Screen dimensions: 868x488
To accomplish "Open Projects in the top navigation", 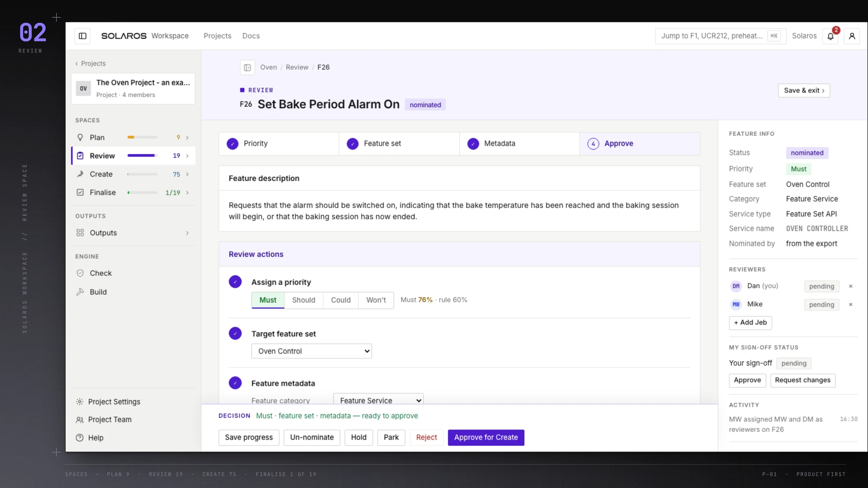I will click(x=217, y=36).
